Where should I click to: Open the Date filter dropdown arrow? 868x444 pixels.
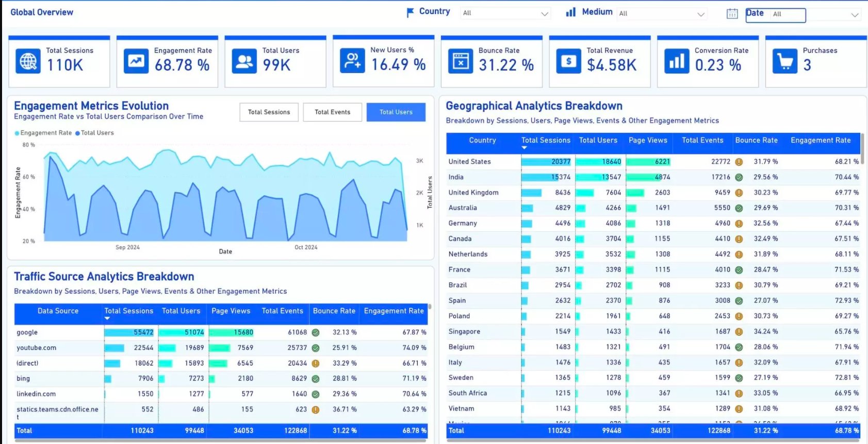coord(854,15)
